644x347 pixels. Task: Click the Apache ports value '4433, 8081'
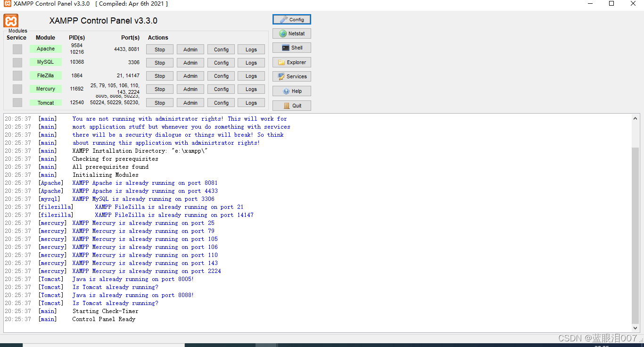point(127,49)
